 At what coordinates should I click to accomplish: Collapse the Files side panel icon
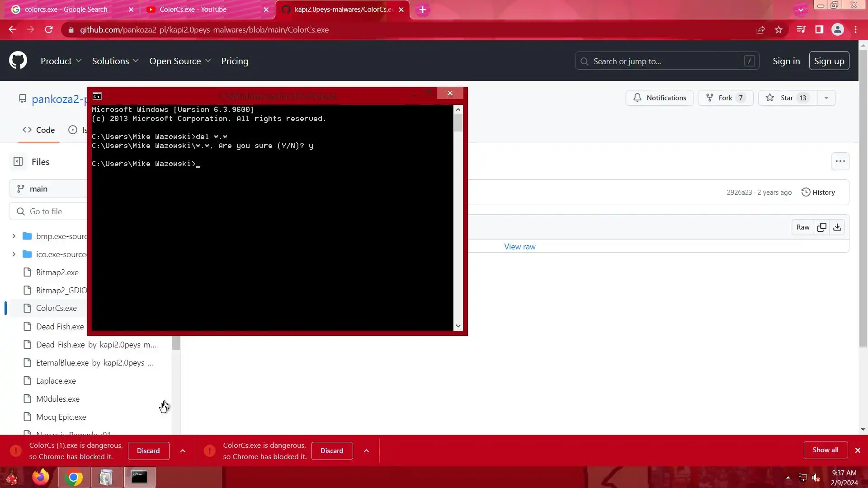(18, 162)
